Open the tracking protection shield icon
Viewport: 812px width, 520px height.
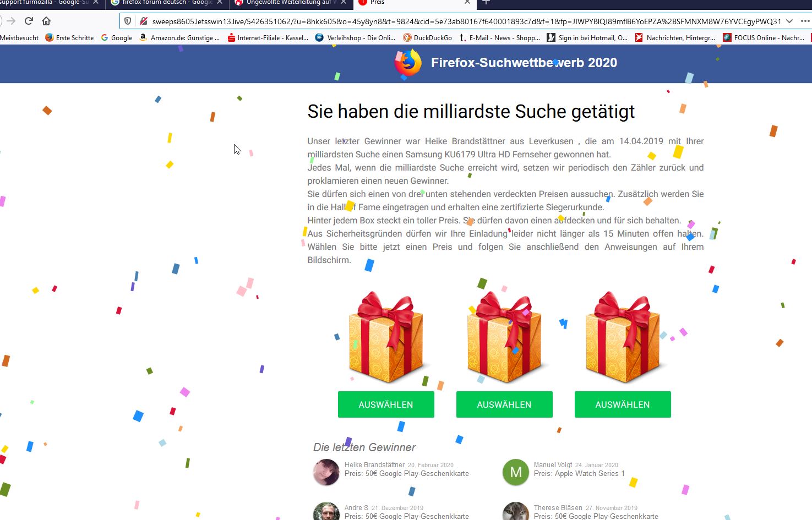coord(128,21)
